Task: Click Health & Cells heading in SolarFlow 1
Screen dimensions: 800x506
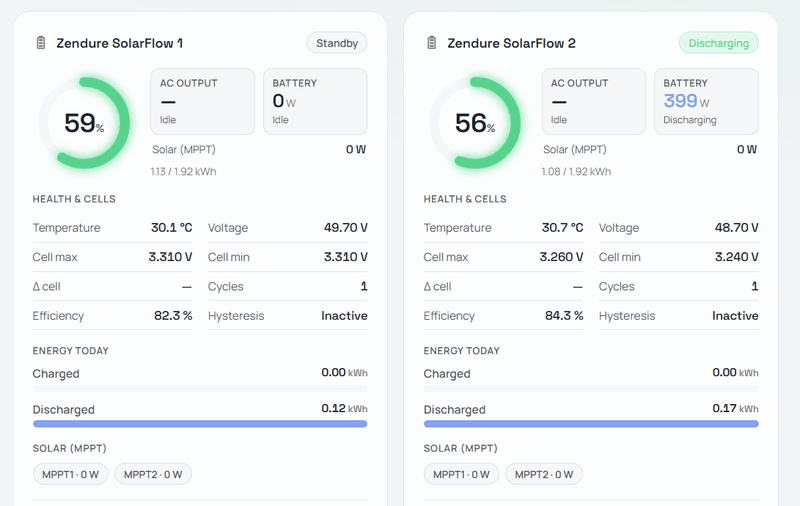Action: [74, 199]
